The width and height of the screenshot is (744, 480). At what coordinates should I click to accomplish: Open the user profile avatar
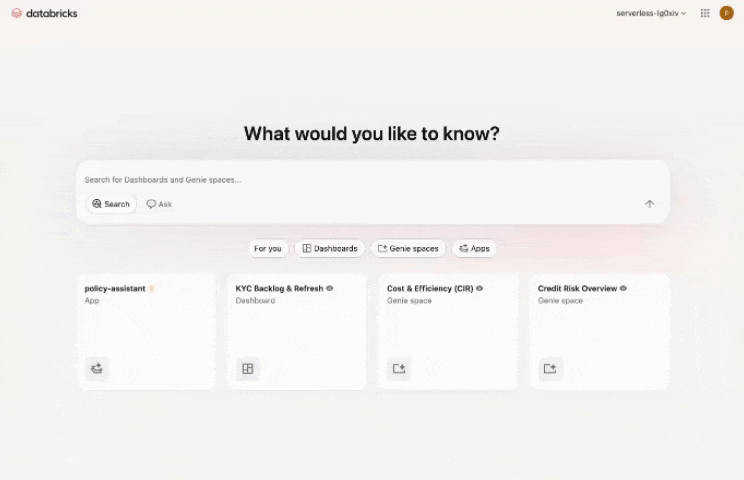[726, 13]
